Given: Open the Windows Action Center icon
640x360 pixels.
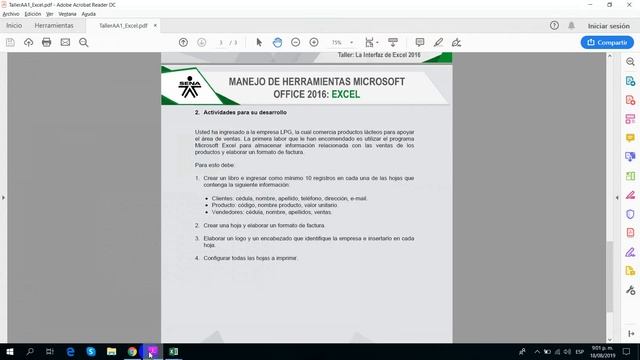Looking at the screenshot, I should [x=627, y=351].
